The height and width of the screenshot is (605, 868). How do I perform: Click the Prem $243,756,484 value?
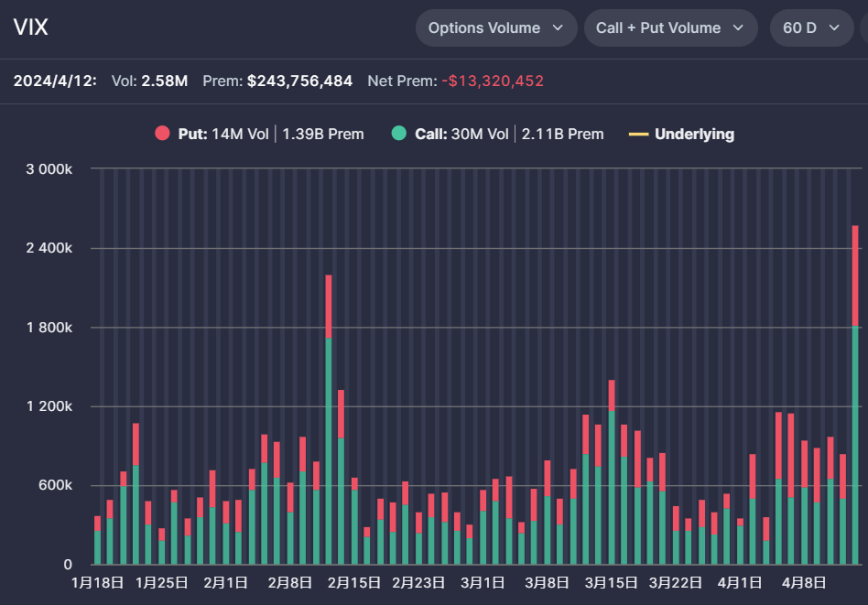(299, 81)
